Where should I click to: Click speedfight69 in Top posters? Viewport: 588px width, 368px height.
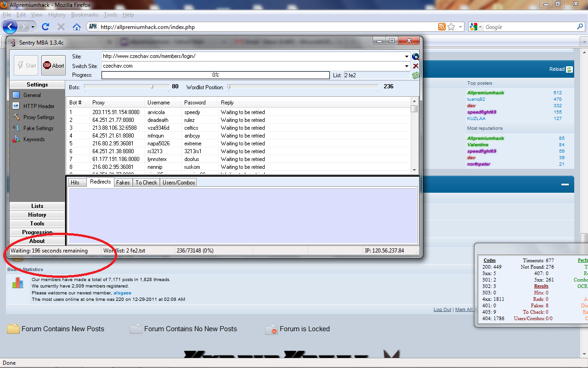(481, 112)
